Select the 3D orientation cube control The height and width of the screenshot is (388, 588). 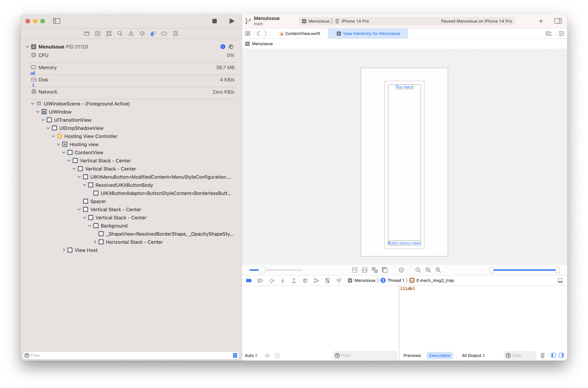401,270
